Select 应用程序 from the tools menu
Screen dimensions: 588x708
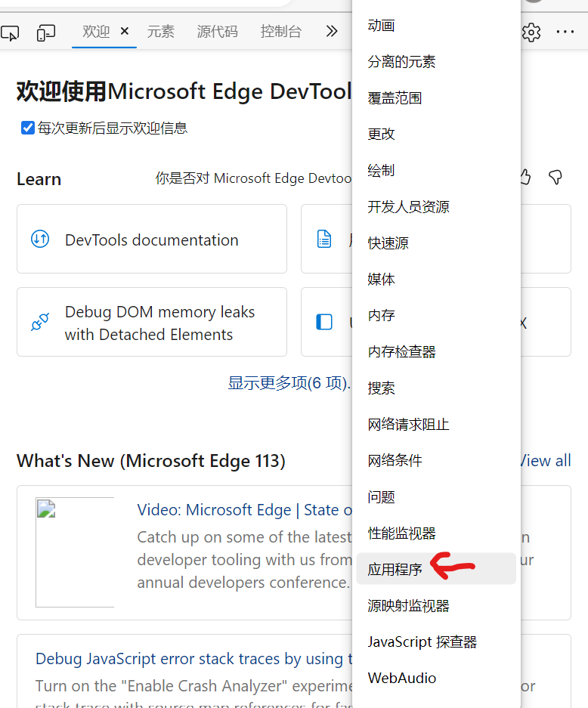395,568
